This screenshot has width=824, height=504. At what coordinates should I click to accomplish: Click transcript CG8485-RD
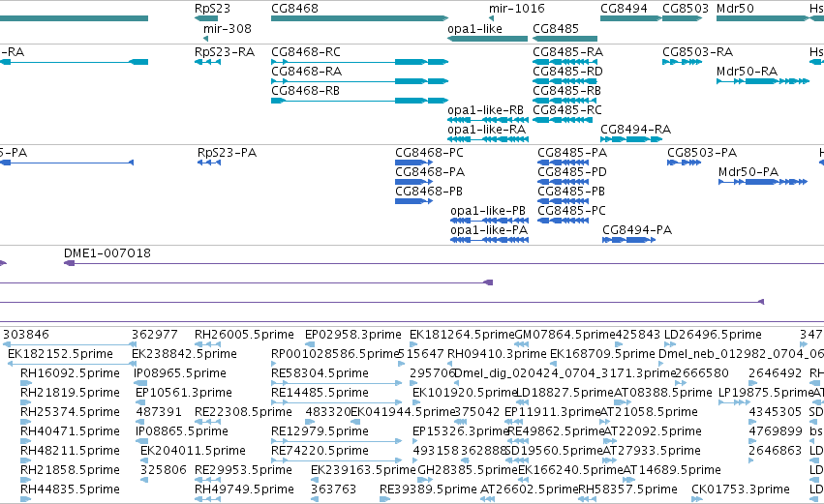tap(567, 71)
